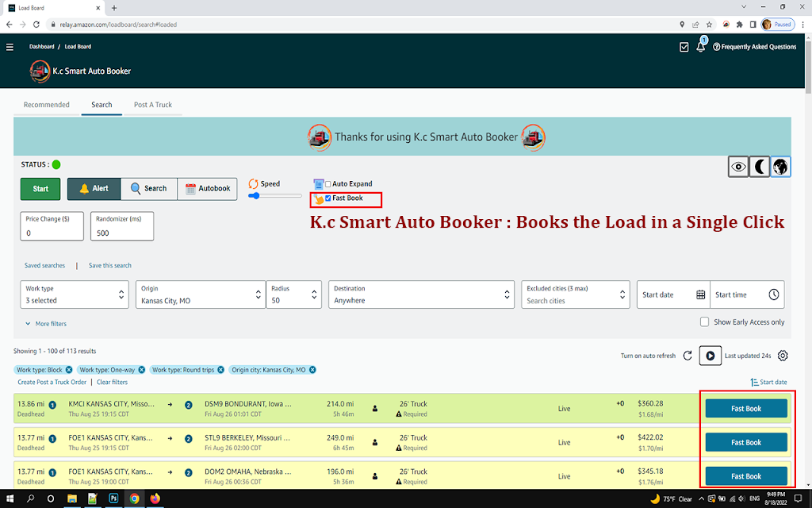The width and height of the screenshot is (812, 508).
Task: Click the auto refresh play button
Action: point(710,356)
